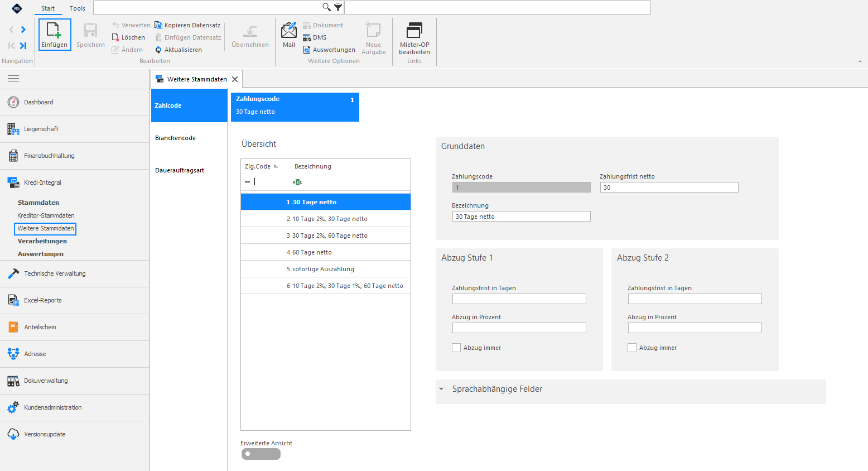Image resolution: width=868 pixels, height=471 pixels.
Task: Select the Branchencode category tab
Action: 189,138
